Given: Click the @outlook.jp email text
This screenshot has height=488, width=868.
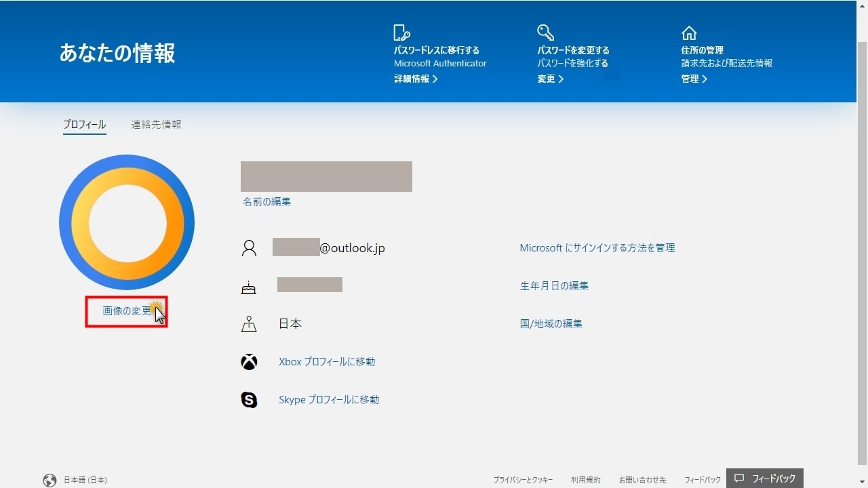Looking at the screenshot, I should click(x=352, y=248).
